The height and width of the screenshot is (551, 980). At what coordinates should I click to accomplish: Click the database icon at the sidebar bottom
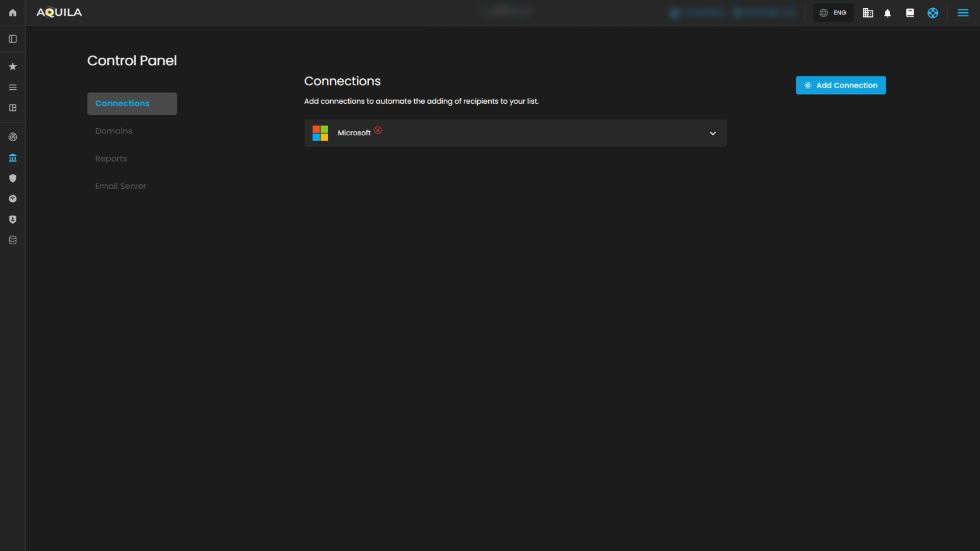[x=12, y=240]
